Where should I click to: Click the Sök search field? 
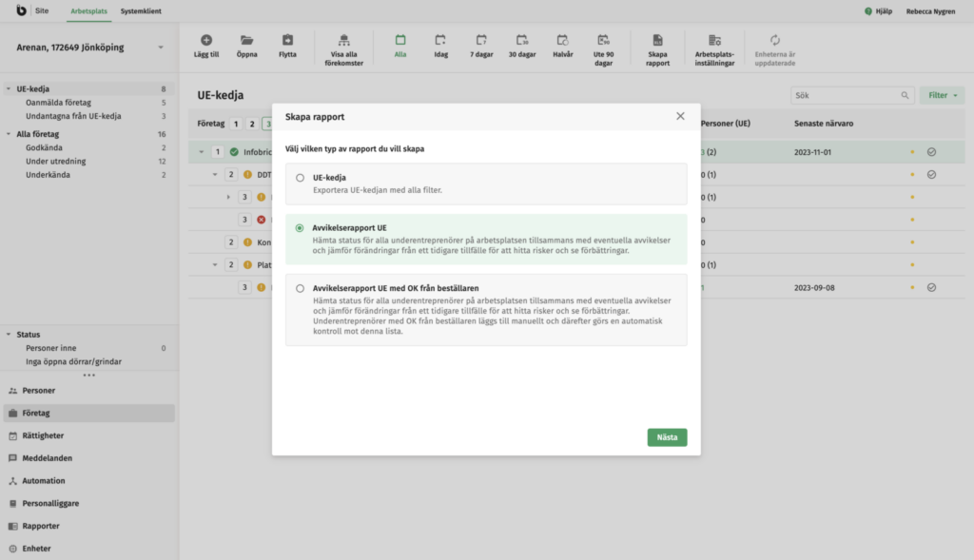point(845,95)
